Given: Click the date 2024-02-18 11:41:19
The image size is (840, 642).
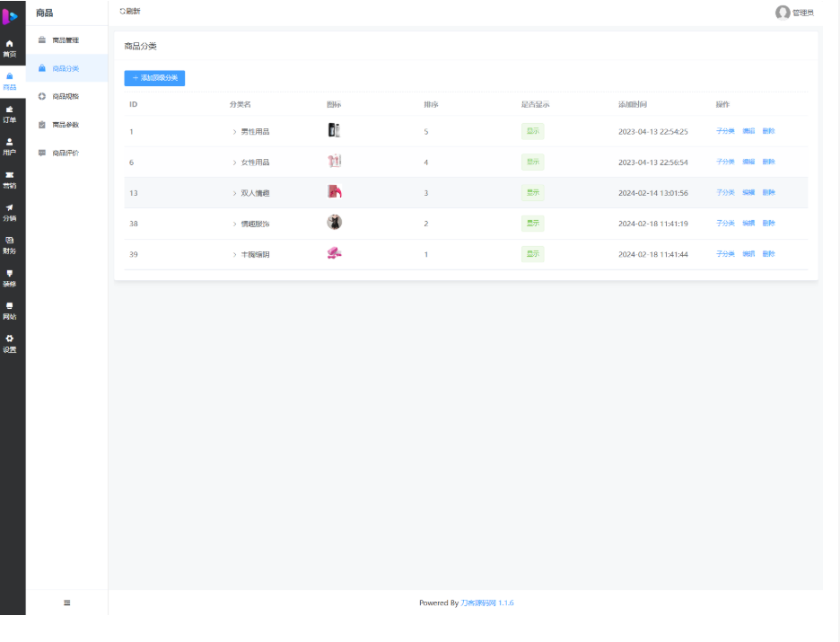Looking at the screenshot, I should pyautogui.click(x=653, y=224).
